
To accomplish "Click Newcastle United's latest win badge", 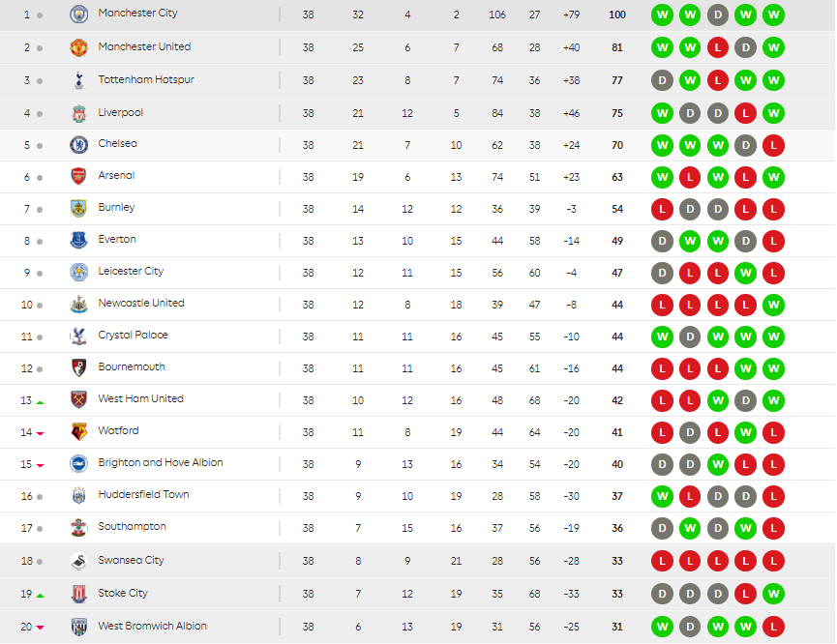I will [x=773, y=305].
